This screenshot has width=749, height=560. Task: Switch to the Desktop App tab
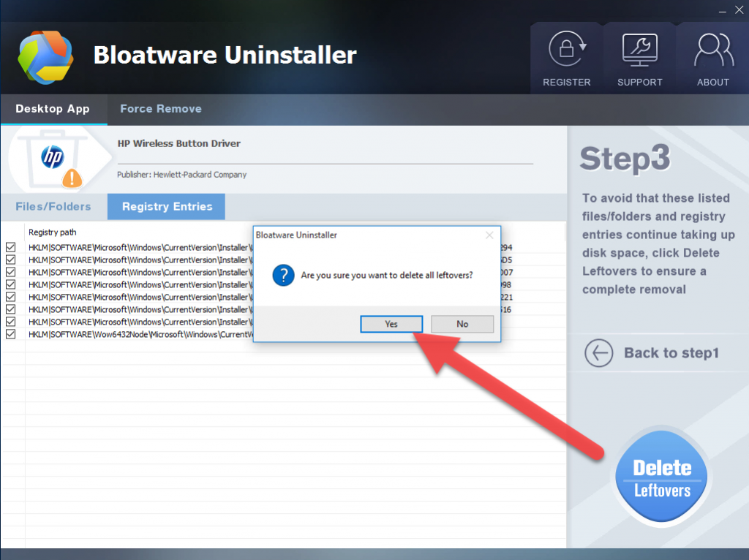53,109
